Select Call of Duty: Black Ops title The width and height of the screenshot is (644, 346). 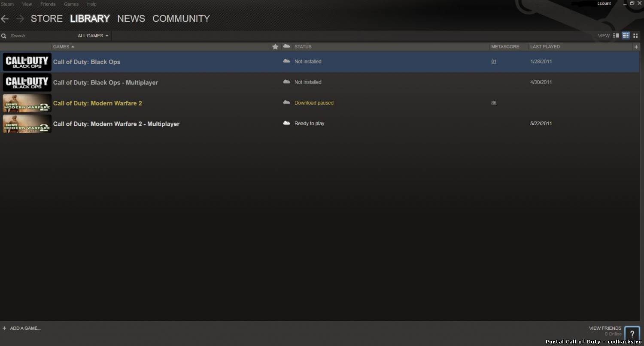coord(87,62)
